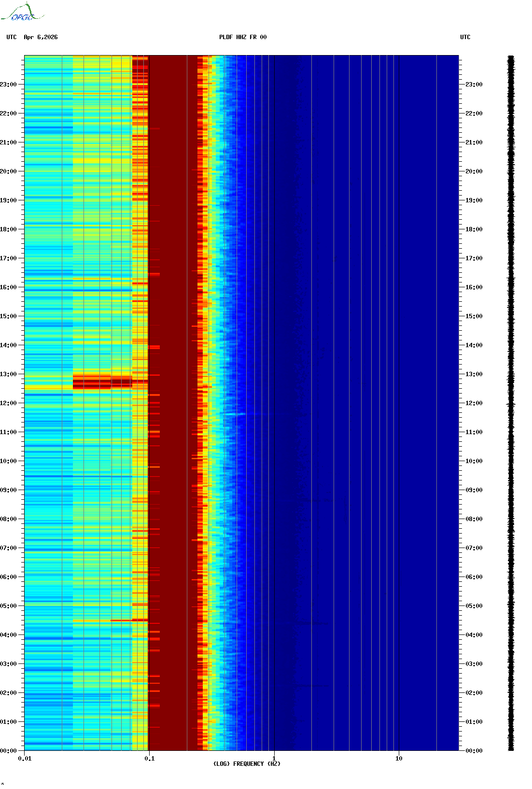Click the left 05:00 time label

click(x=8, y=606)
